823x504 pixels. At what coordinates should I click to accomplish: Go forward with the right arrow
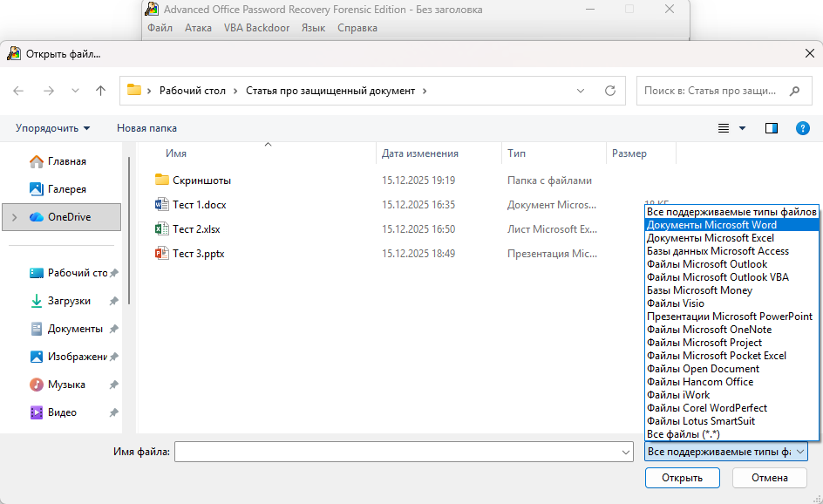[x=49, y=91]
